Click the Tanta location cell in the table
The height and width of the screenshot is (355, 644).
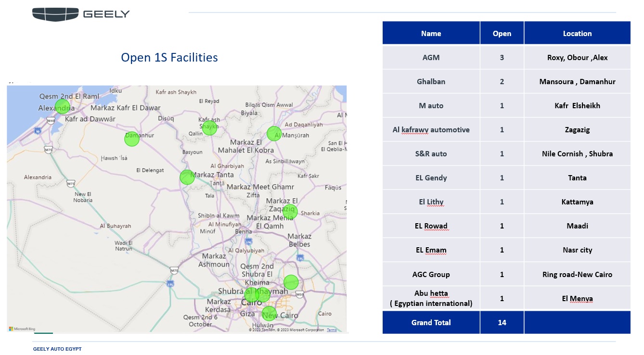[x=577, y=177]
